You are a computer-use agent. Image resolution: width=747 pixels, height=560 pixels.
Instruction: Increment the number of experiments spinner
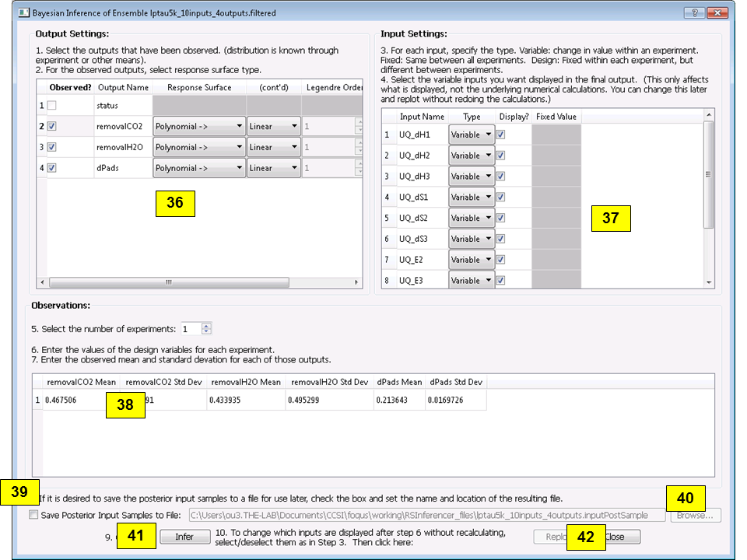(x=205, y=326)
